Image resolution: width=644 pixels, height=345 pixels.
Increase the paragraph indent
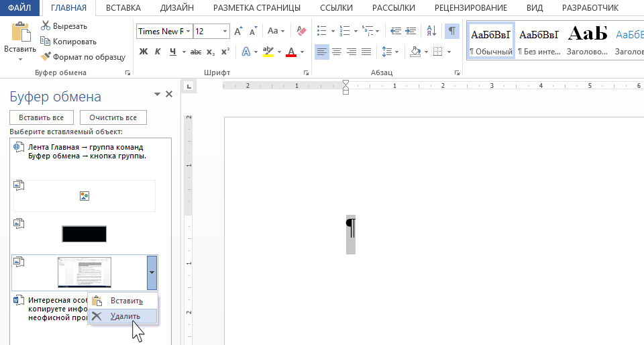411,31
